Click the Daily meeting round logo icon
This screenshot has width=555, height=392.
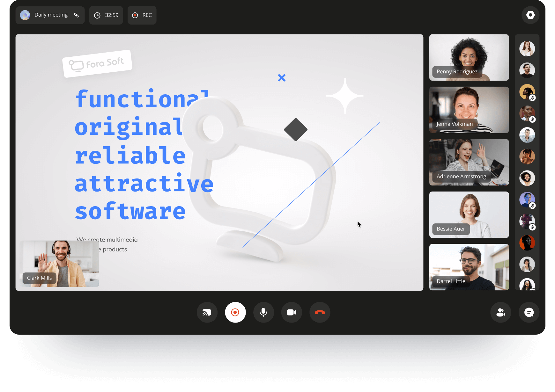tap(25, 15)
